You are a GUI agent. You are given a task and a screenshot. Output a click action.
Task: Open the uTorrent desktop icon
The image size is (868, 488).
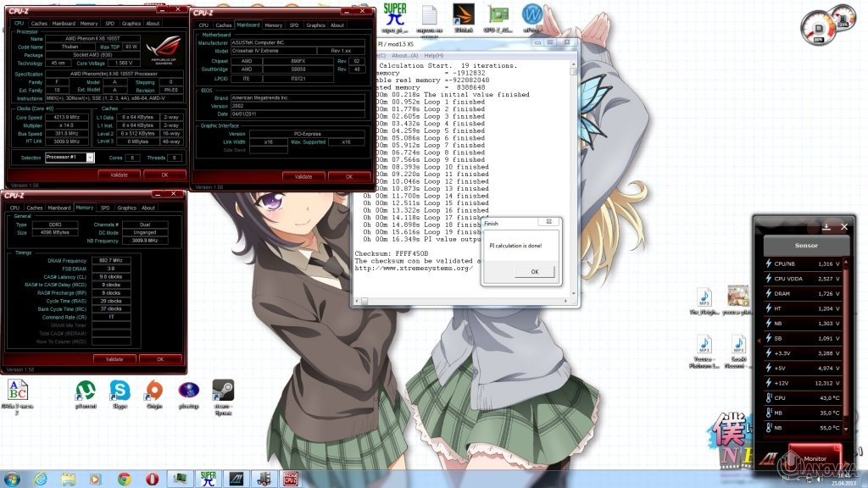click(86, 391)
